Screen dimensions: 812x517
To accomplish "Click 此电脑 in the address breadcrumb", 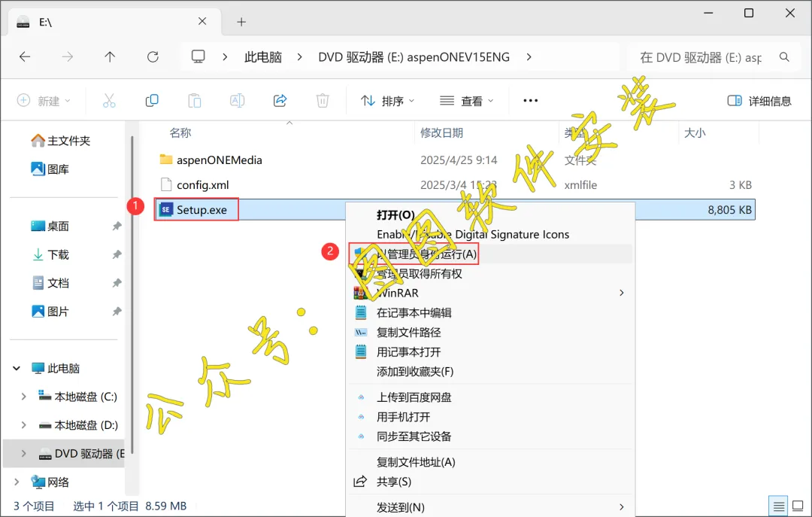I will click(262, 57).
